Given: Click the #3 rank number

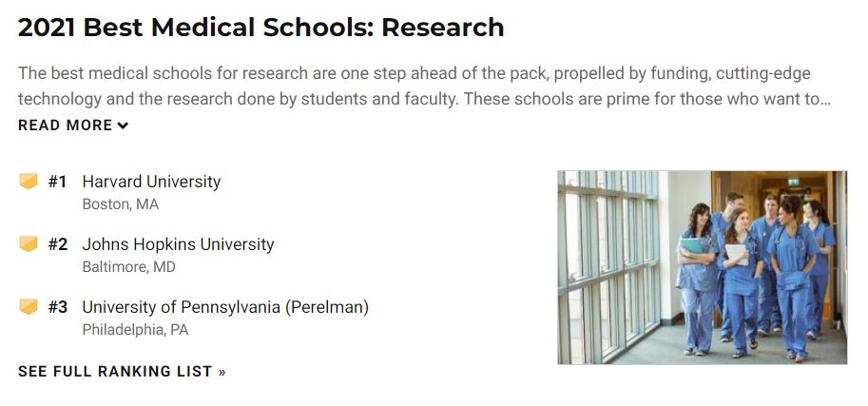Looking at the screenshot, I should click(x=58, y=307).
